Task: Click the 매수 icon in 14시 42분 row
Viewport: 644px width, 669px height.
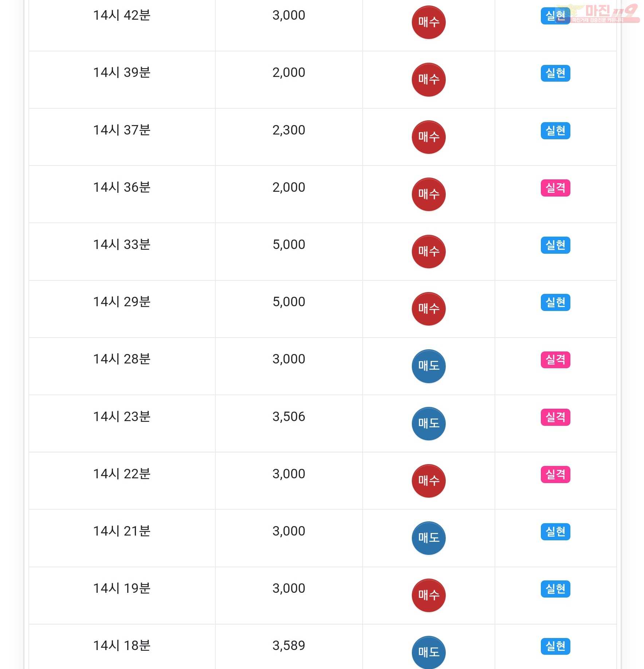Action: [429, 22]
